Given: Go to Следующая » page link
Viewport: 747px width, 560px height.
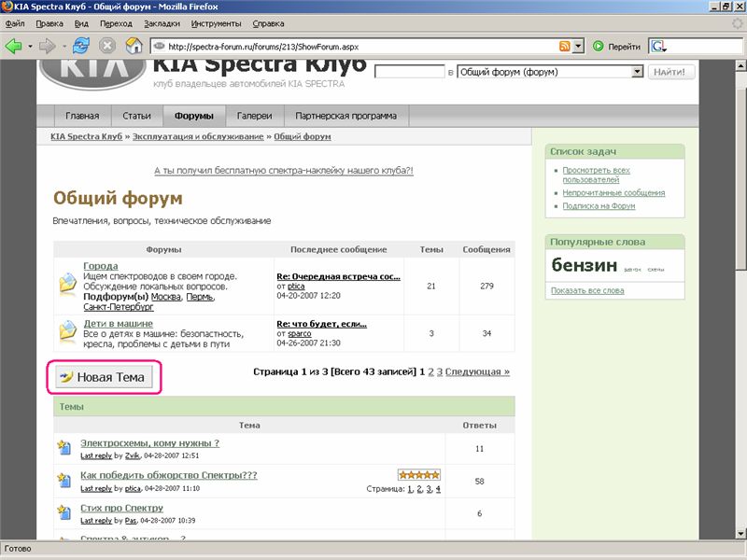Looking at the screenshot, I should click(x=477, y=371).
